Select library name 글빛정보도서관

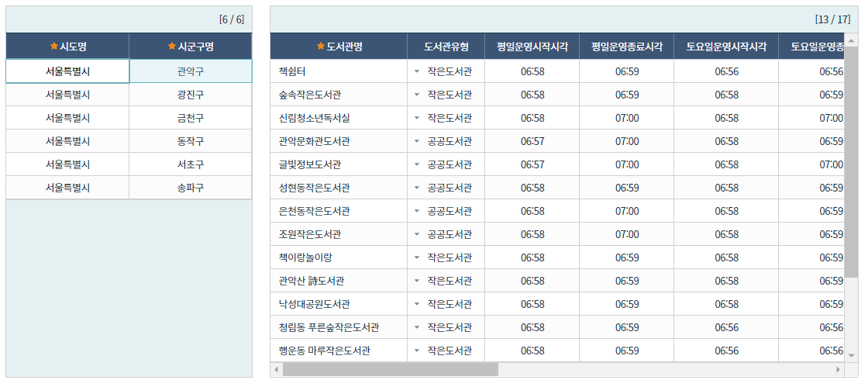point(339,164)
